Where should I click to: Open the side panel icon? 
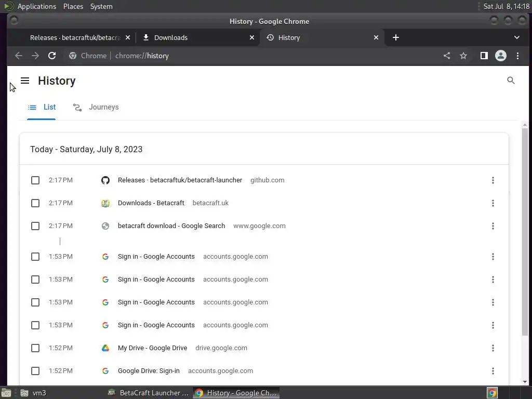coord(484,56)
